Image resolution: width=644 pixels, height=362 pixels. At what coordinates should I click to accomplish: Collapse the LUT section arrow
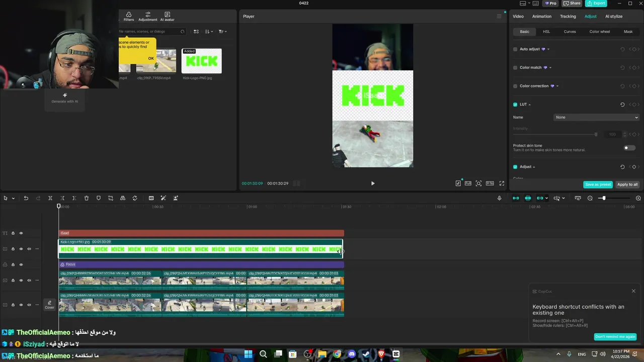[x=530, y=105]
